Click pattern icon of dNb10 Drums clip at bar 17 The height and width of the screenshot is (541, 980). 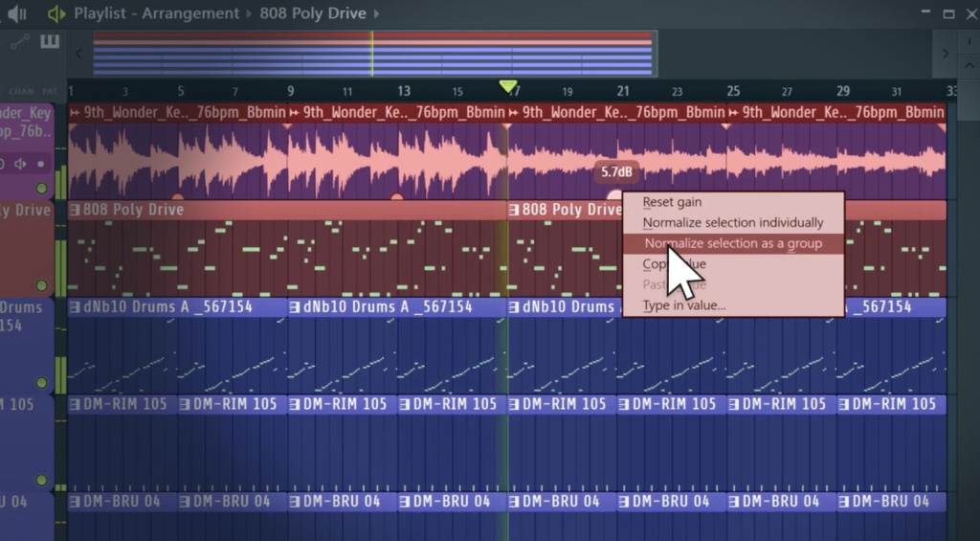coord(514,307)
